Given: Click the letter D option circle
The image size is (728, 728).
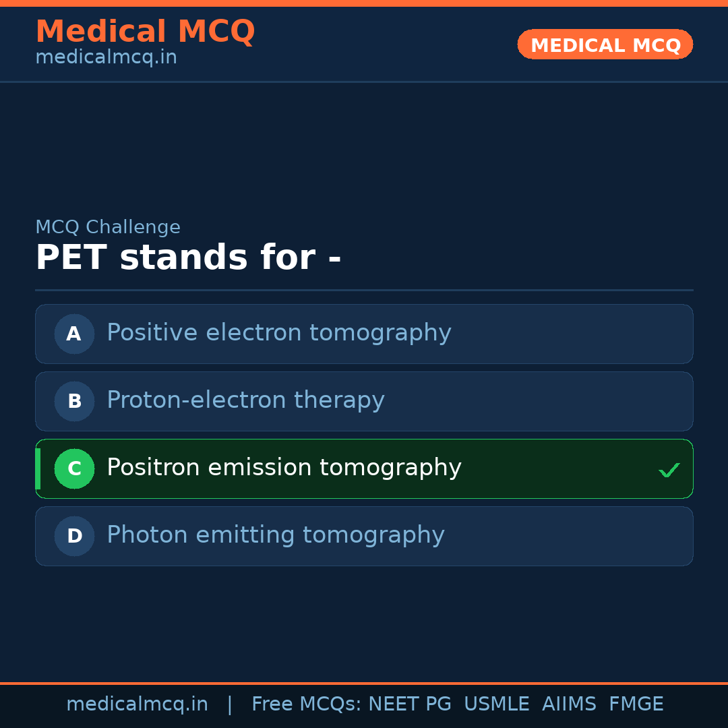Looking at the screenshot, I should click(74, 536).
